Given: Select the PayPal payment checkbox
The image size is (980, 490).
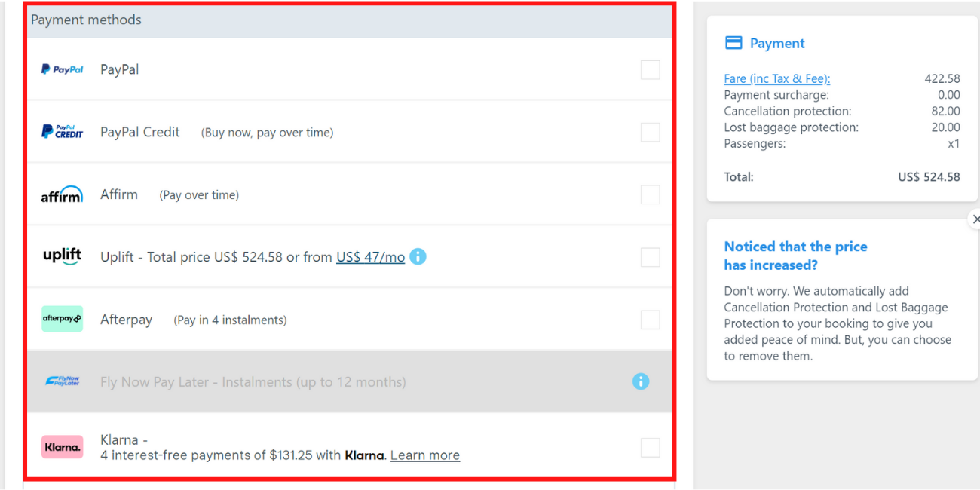Looking at the screenshot, I should 650,69.
